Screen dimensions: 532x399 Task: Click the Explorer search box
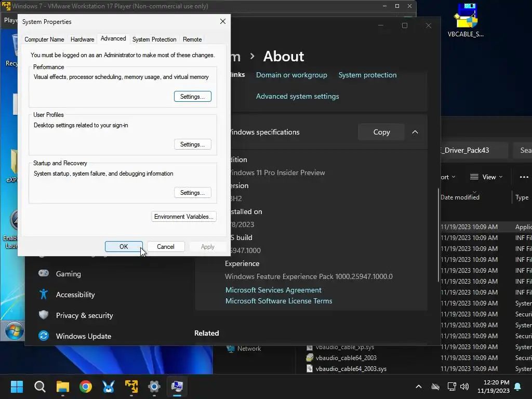(523, 150)
